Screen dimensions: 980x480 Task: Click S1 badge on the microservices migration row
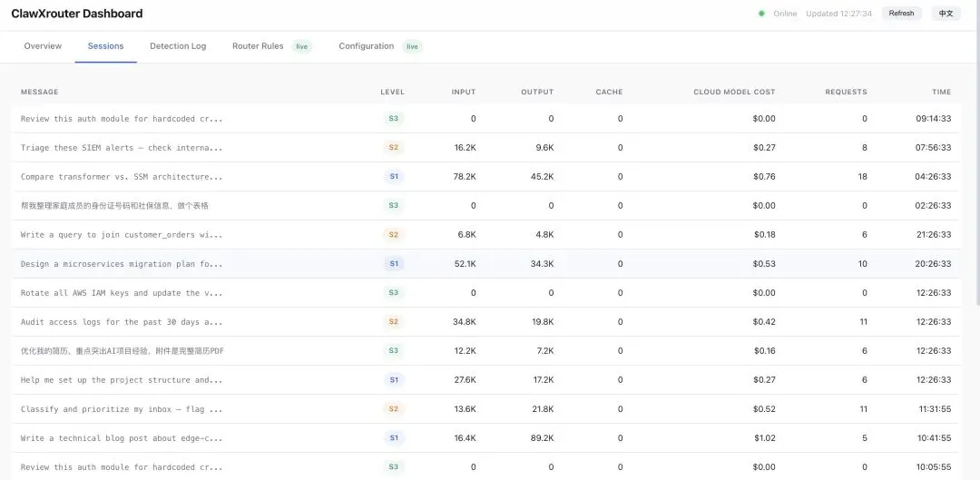[394, 264]
